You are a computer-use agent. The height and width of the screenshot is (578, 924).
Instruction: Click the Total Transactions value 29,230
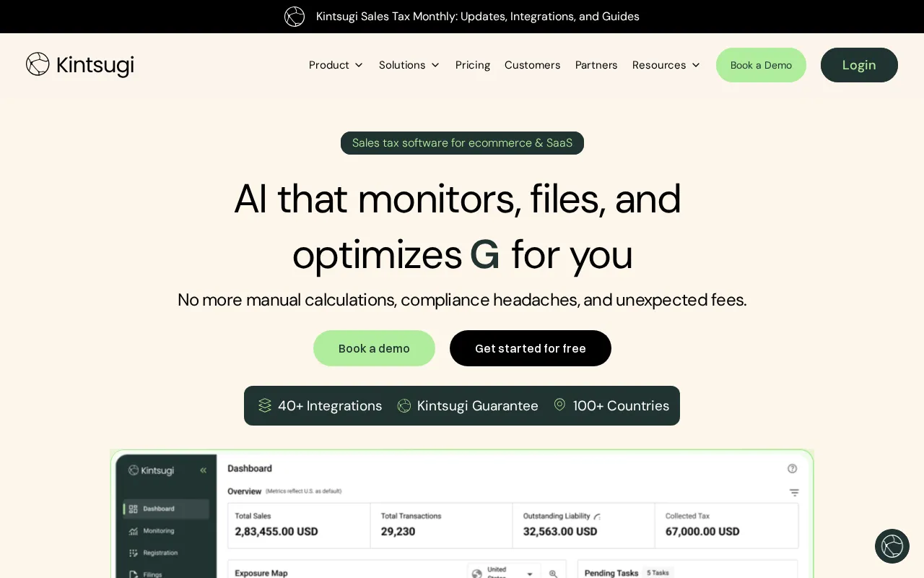pyautogui.click(x=398, y=532)
